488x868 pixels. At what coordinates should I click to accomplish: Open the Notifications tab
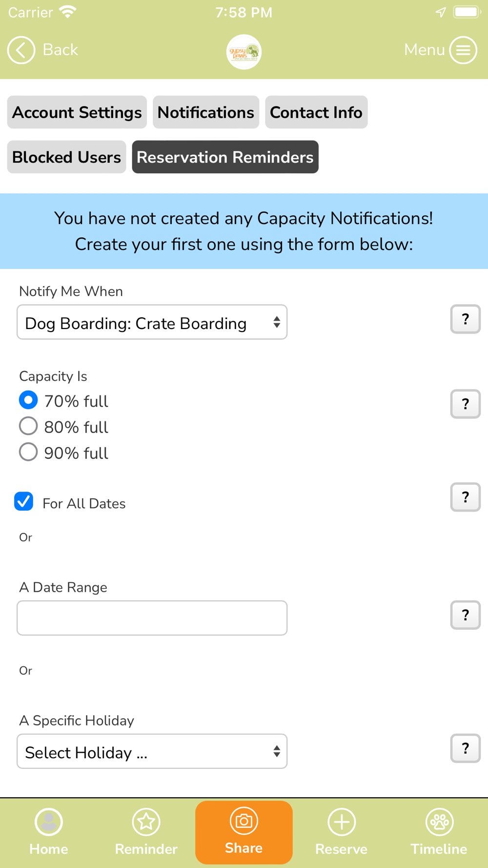tap(206, 112)
